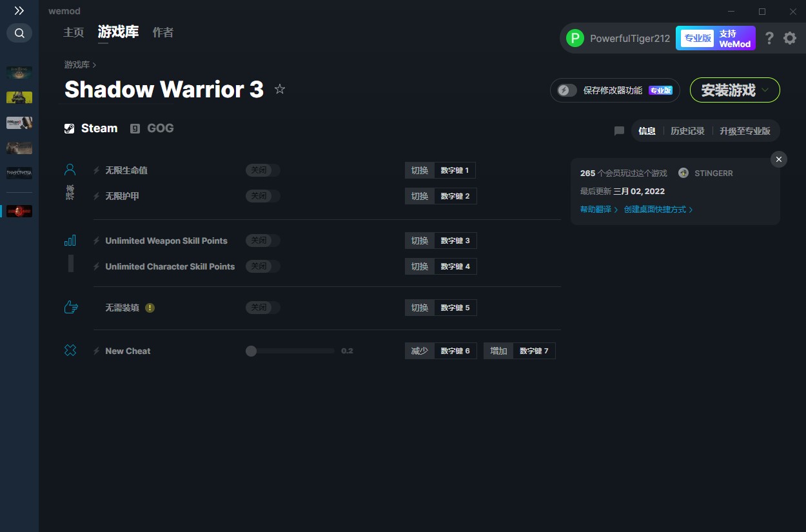Click 切换 button for 无限生命值
The height and width of the screenshot is (532, 806).
420,170
